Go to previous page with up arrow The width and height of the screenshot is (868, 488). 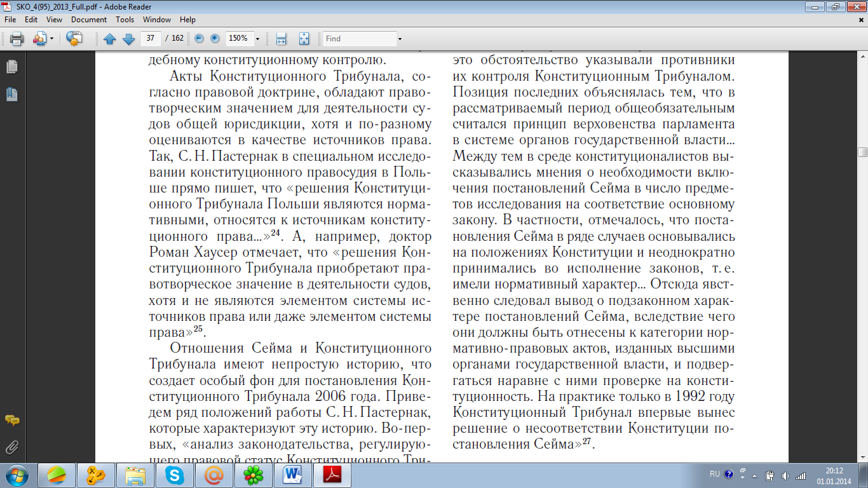[109, 39]
